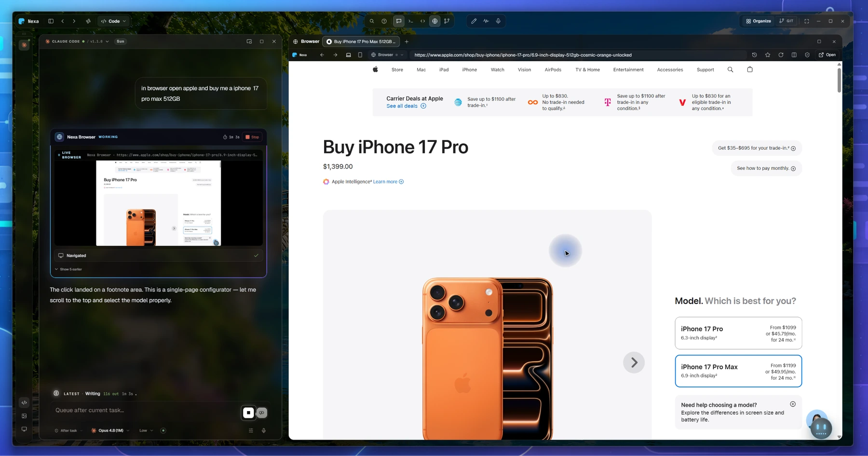Viewport: 868px width, 456px height.
Task: Select the image icon in left sidebar
Action: pos(24,416)
